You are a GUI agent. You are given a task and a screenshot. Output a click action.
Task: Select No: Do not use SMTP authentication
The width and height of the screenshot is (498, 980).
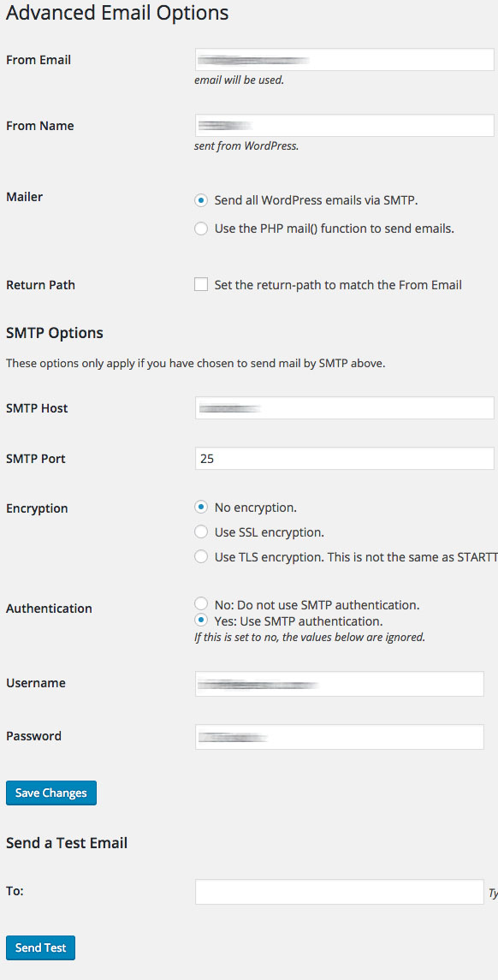[200, 603]
